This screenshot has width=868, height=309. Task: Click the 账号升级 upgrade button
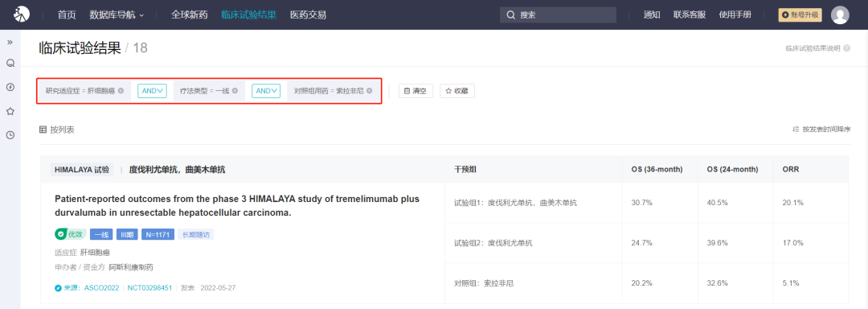[800, 15]
